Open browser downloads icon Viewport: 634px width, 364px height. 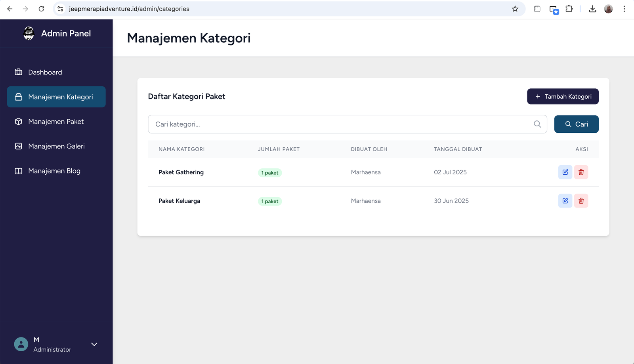[x=592, y=9]
